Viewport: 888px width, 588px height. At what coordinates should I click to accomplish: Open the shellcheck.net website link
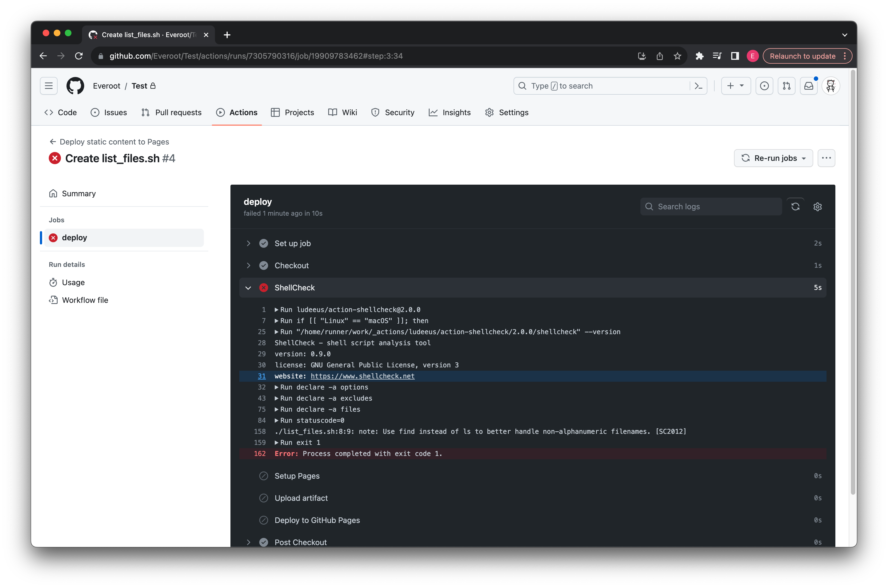coord(362,376)
